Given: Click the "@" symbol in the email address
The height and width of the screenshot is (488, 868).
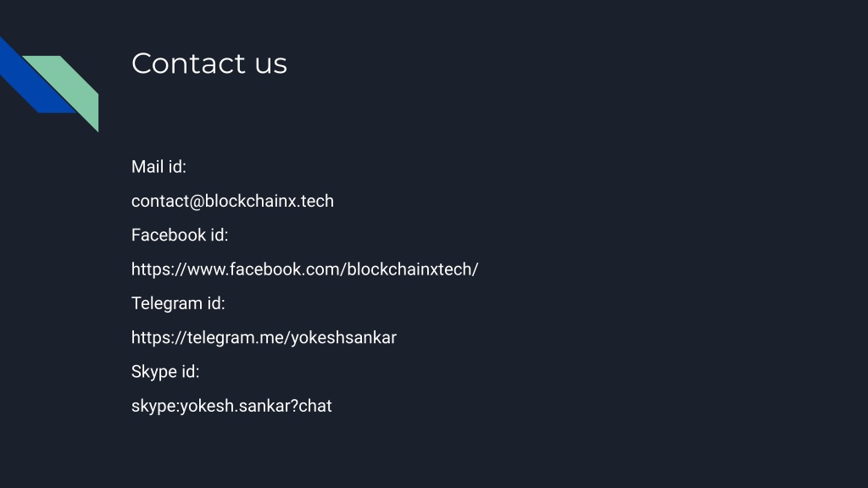Looking at the screenshot, I should click(197, 202).
